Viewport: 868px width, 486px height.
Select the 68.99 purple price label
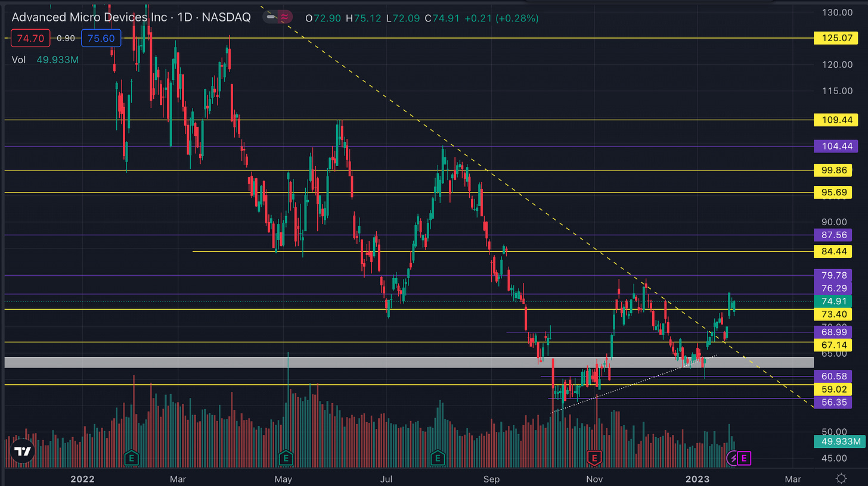click(x=833, y=332)
